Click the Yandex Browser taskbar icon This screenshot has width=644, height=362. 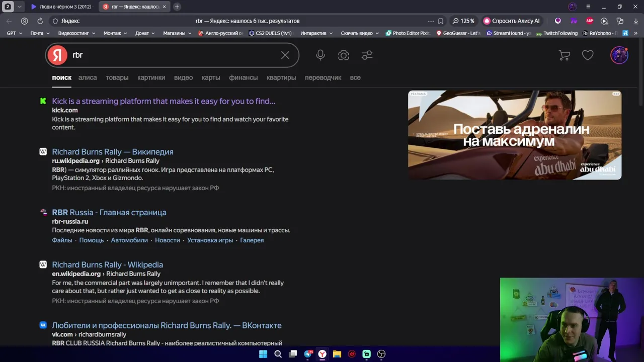coord(323,354)
